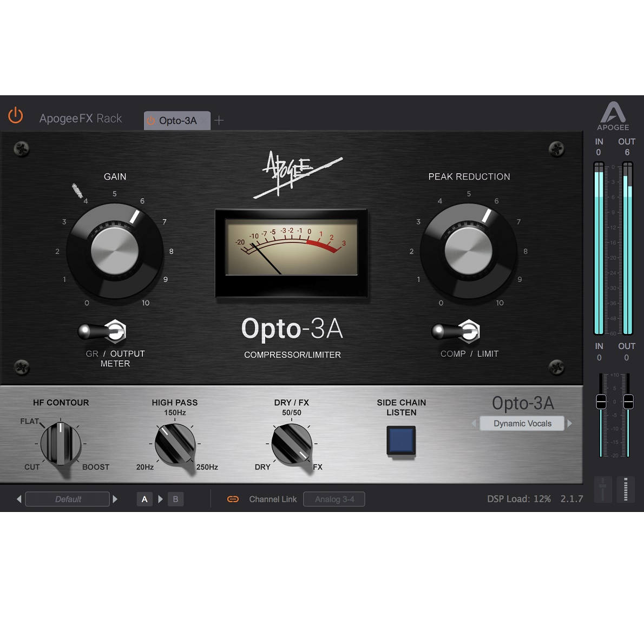
Task: Select the A preset slot
Action: tap(144, 498)
